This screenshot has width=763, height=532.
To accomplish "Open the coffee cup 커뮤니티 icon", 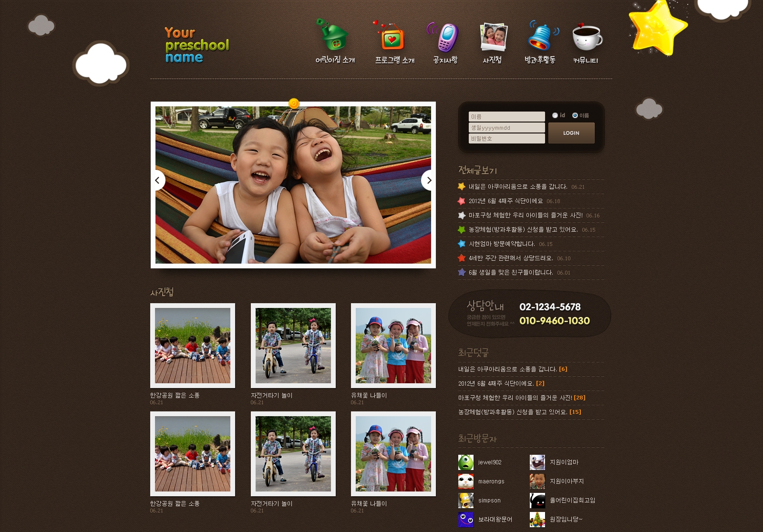I will [x=587, y=38].
